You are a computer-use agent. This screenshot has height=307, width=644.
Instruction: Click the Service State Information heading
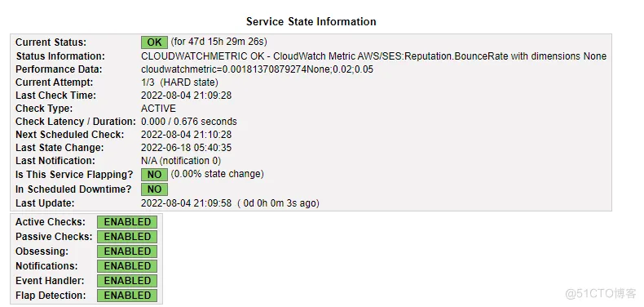[x=311, y=21]
